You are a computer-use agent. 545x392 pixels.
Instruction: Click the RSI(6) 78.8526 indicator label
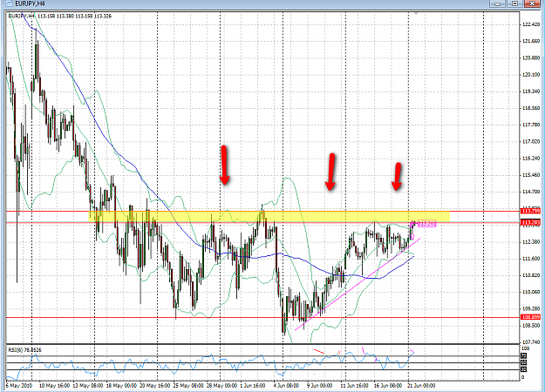24,349
